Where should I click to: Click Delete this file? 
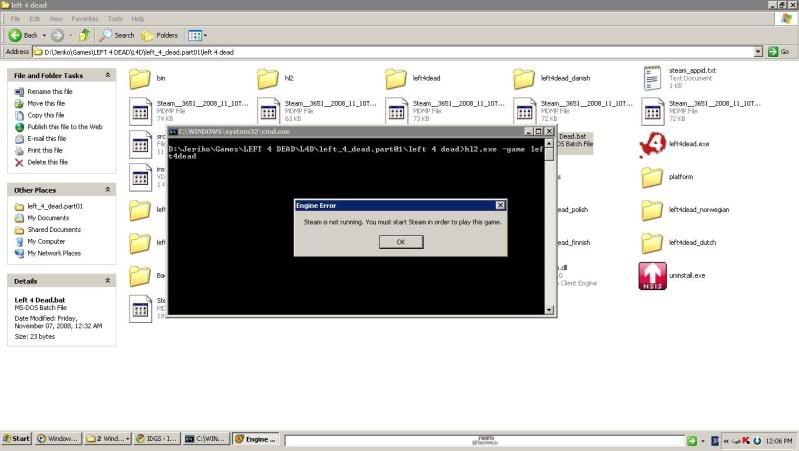tap(47, 162)
